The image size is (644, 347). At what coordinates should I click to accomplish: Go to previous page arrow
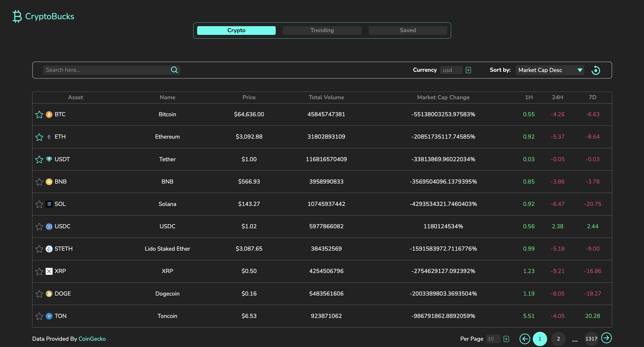point(525,339)
